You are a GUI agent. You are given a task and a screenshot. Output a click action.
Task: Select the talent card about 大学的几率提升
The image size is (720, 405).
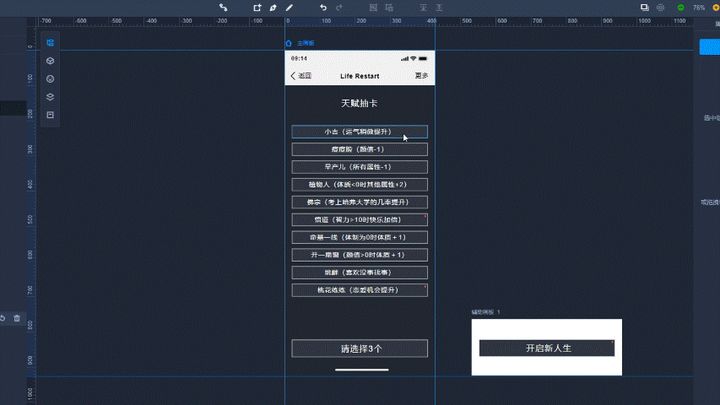tap(360, 202)
